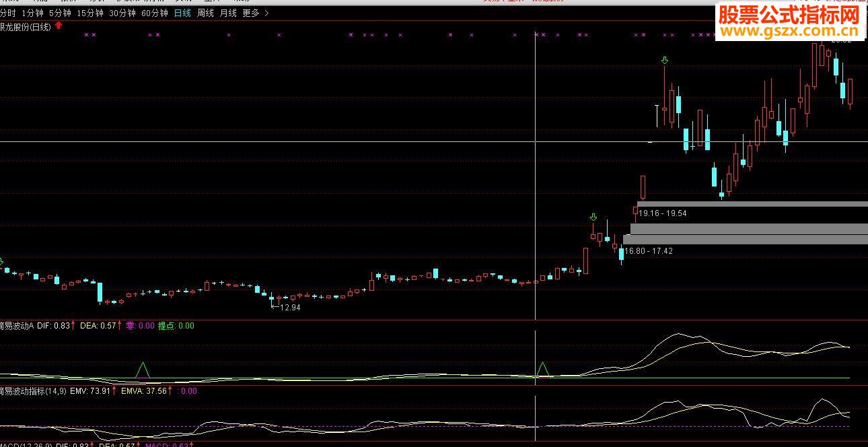Select the 15分钟 period tab
The height and width of the screenshot is (447, 868).
tap(90, 13)
